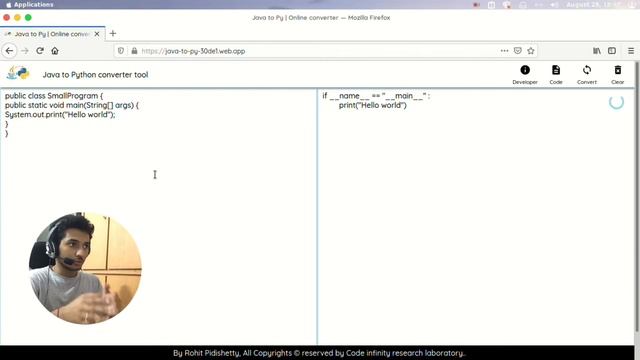Close the Java to Py tab
The width and height of the screenshot is (640, 360).
click(97, 34)
